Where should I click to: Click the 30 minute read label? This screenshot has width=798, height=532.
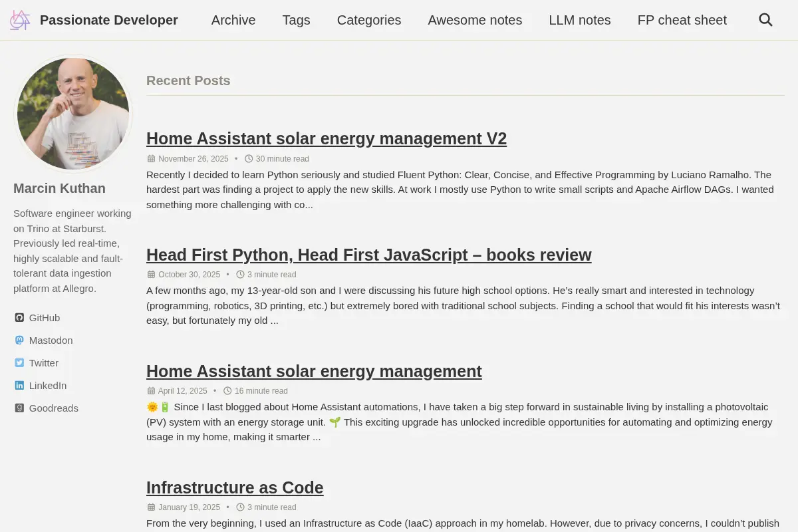[283, 159]
